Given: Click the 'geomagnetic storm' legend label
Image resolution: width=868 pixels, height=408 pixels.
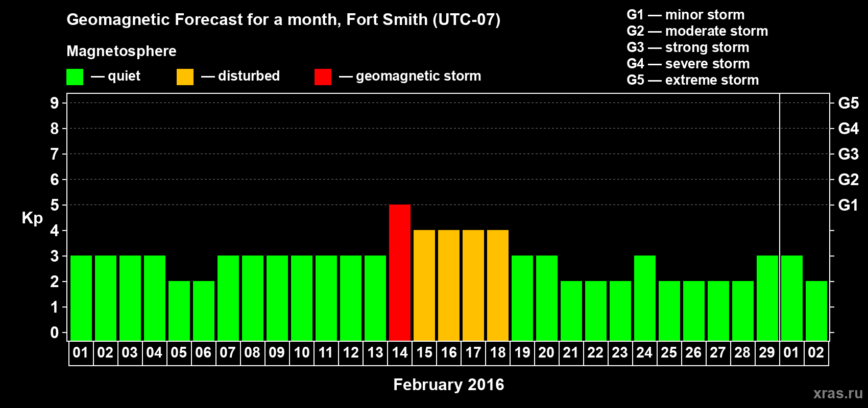Looking at the screenshot, I should (x=419, y=76).
